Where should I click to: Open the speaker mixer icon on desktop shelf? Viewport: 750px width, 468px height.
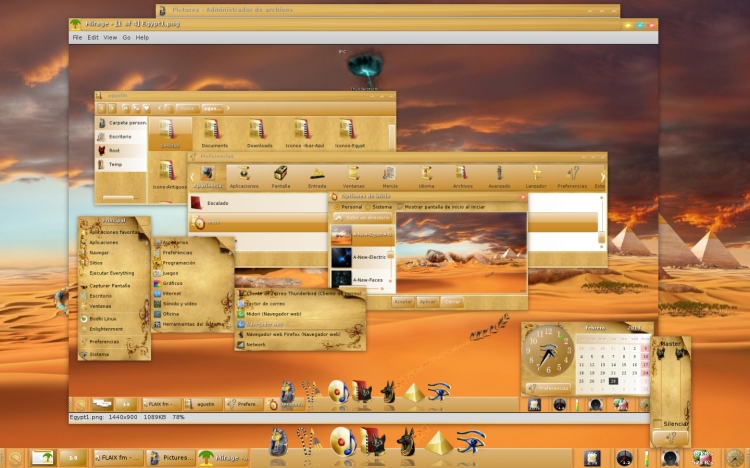(x=670, y=458)
